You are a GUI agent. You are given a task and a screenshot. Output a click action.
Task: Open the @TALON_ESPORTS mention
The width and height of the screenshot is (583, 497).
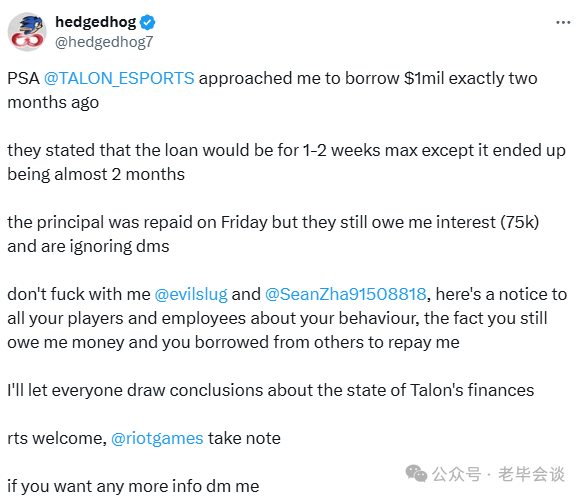click(x=119, y=78)
